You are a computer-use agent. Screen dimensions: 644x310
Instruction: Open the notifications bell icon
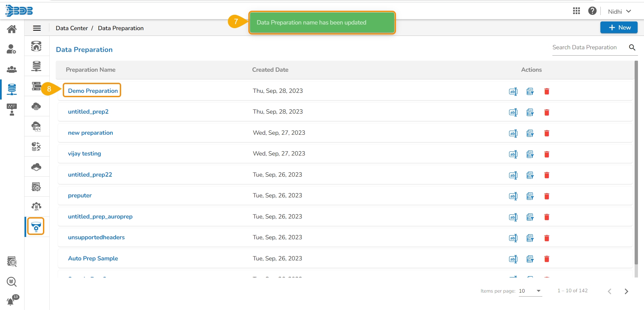click(x=11, y=301)
